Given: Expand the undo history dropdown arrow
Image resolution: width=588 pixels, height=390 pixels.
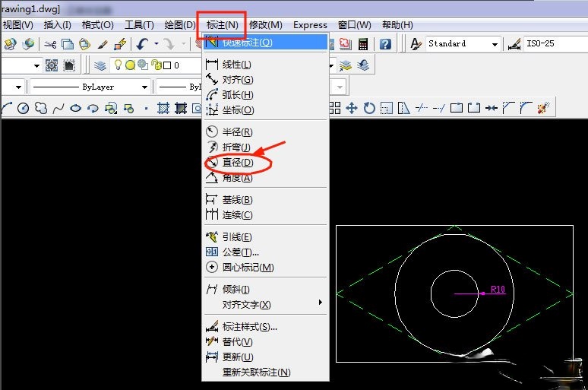Looking at the screenshot, I should pos(156,44).
